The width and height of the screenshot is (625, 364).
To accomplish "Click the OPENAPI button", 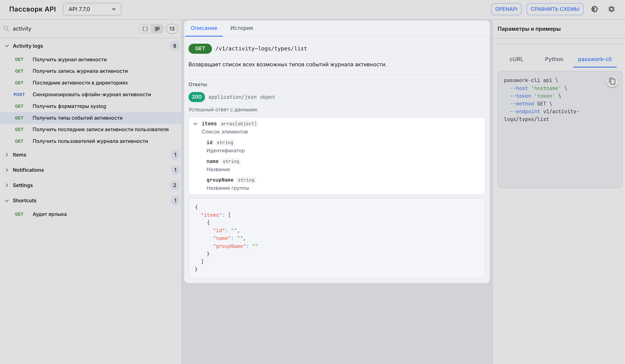I will (x=506, y=9).
